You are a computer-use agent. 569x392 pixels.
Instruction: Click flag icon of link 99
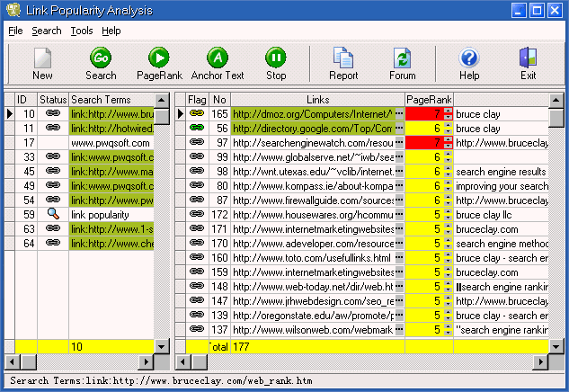pyautogui.click(x=197, y=156)
